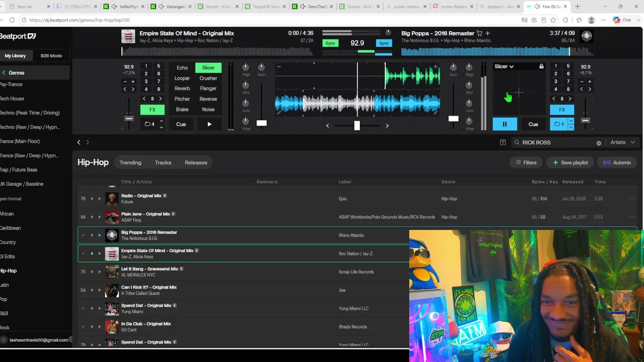This screenshot has width=644, height=362.
Task: Click the collapse panel icon left of search
Action: (x=503, y=142)
